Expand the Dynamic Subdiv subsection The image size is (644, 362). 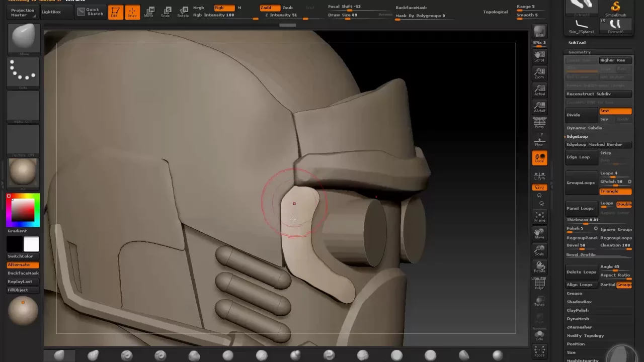585,128
